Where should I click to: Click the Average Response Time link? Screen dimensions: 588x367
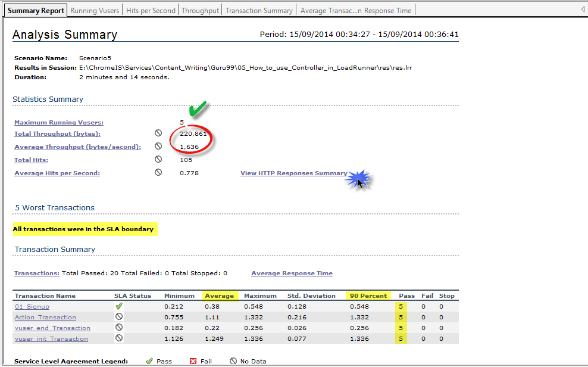click(x=292, y=273)
